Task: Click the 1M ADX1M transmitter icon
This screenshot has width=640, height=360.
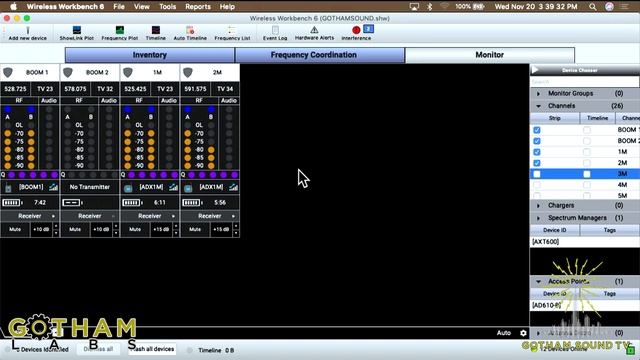Action: tap(128, 188)
